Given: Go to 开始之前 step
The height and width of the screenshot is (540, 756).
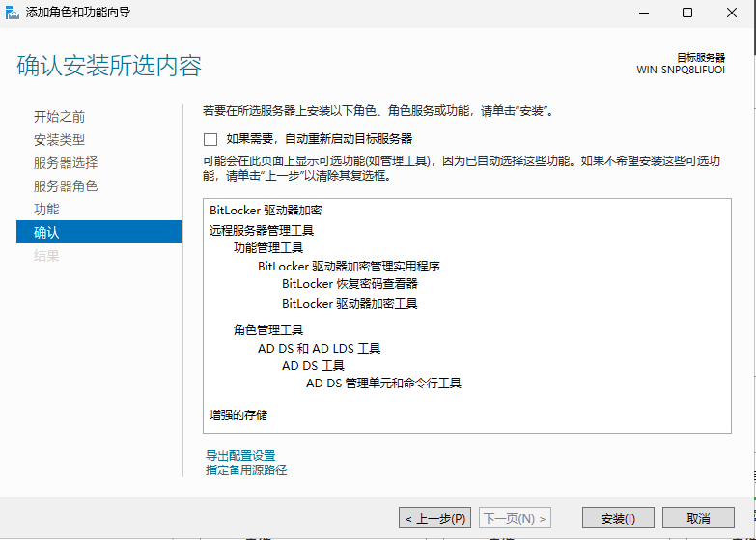Looking at the screenshot, I should [59, 117].
